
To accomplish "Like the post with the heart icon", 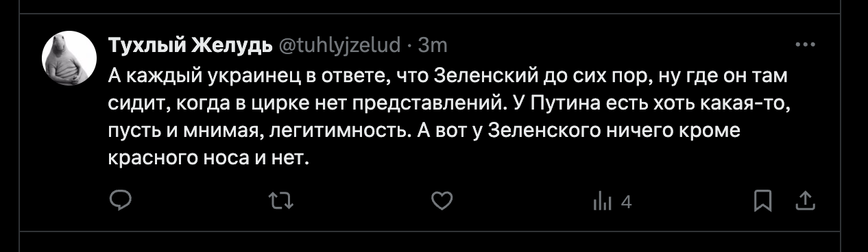I will click(x=442, y=201).
